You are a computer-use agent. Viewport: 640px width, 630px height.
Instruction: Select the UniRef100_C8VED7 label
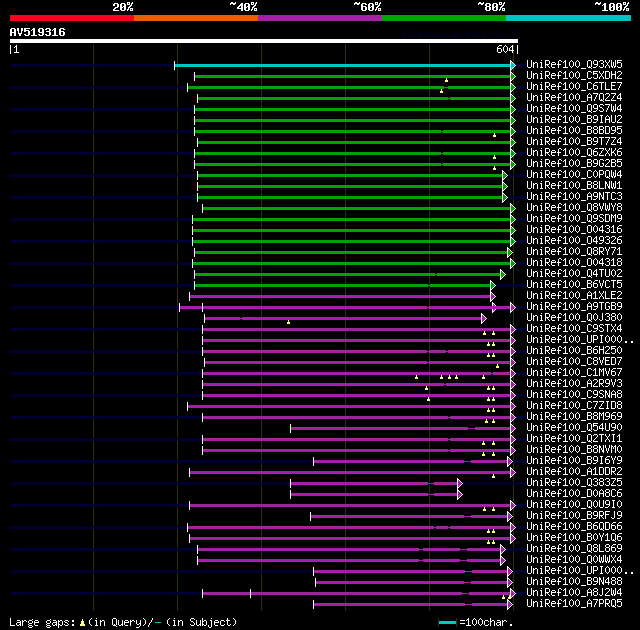(574, 362)
